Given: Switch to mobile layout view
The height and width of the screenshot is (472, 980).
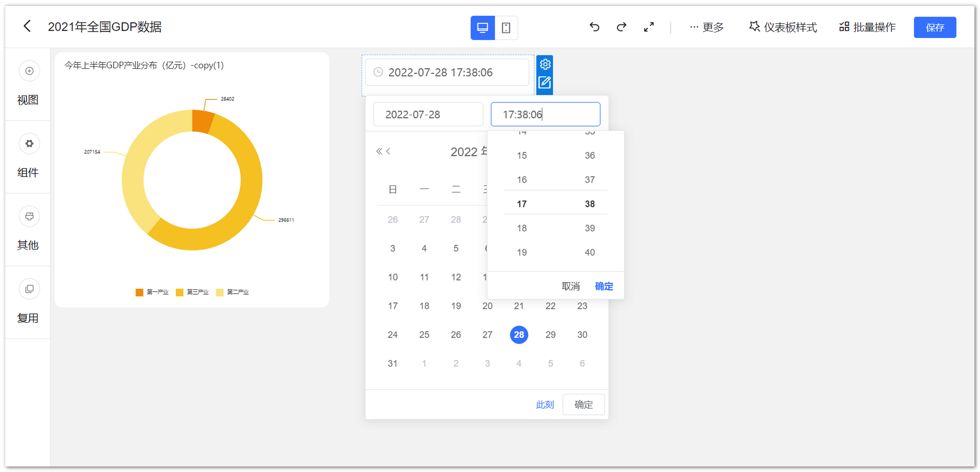Looking at the screenshot, I should pos(506,28).
